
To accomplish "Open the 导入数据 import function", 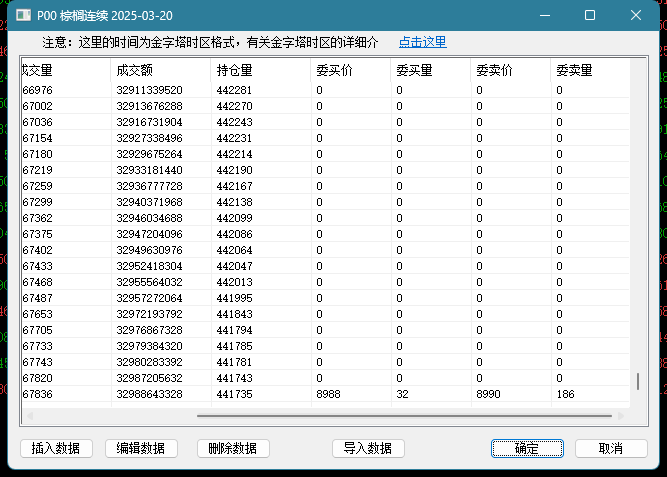I will click(368, 448).
